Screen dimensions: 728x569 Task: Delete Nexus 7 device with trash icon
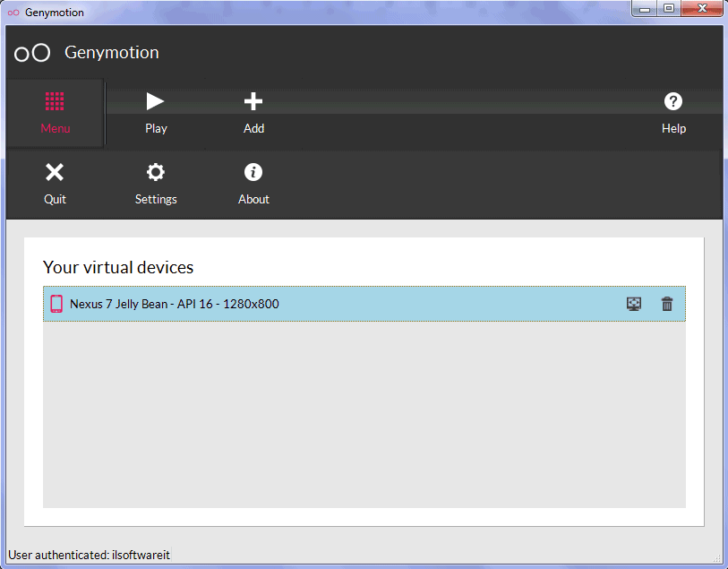click(667, 304)
